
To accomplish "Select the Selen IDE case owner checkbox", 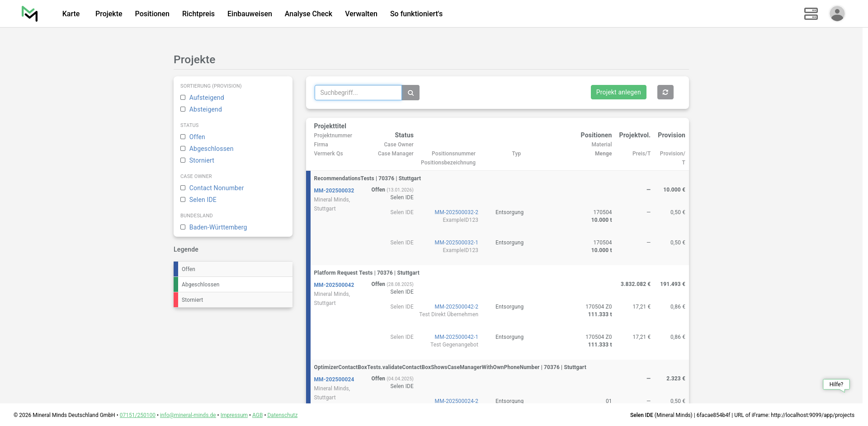I will [x=183, y=200].
